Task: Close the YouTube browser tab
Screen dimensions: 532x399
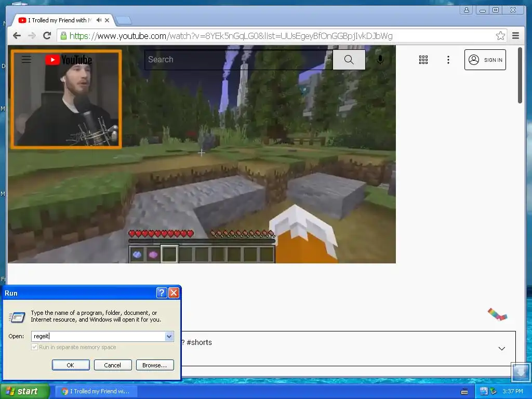Action: [107, 20]
